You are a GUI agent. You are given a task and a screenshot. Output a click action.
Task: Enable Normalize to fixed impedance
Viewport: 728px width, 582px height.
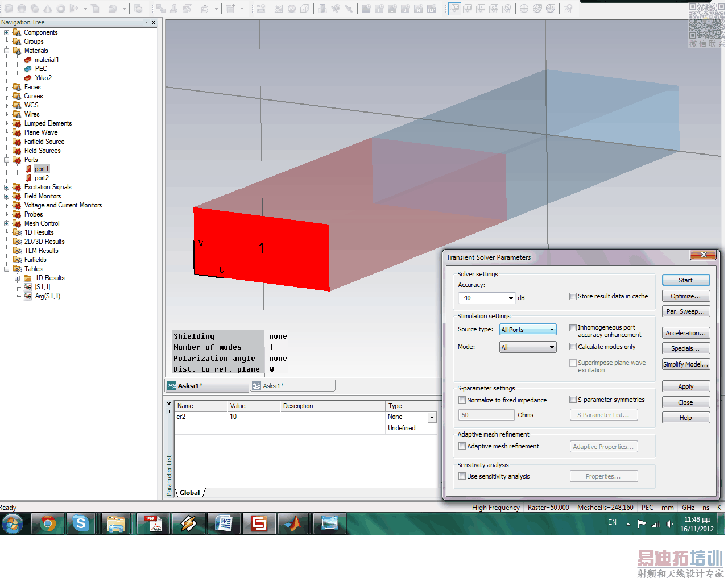pyautogui.click(x=462, y=400)
